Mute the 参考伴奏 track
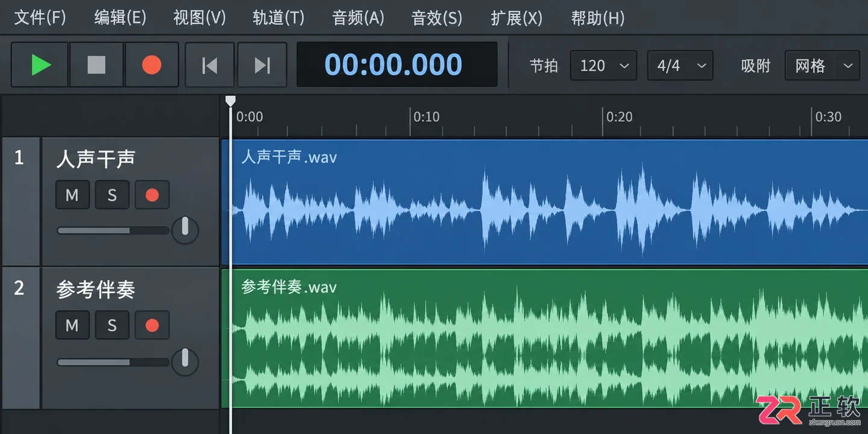This screenshot has width=868, height=434. click(72, 325)
